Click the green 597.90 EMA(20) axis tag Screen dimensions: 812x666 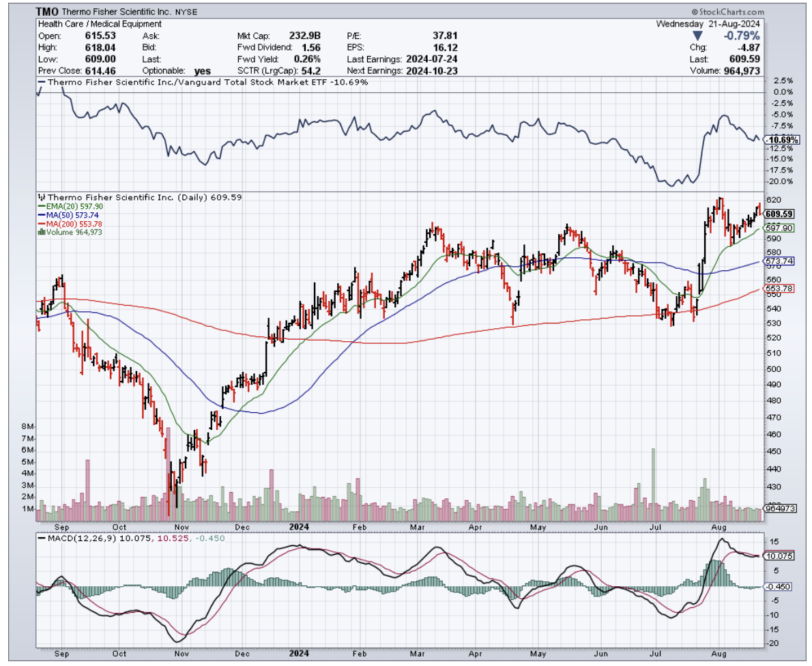[x=779, y=228]
